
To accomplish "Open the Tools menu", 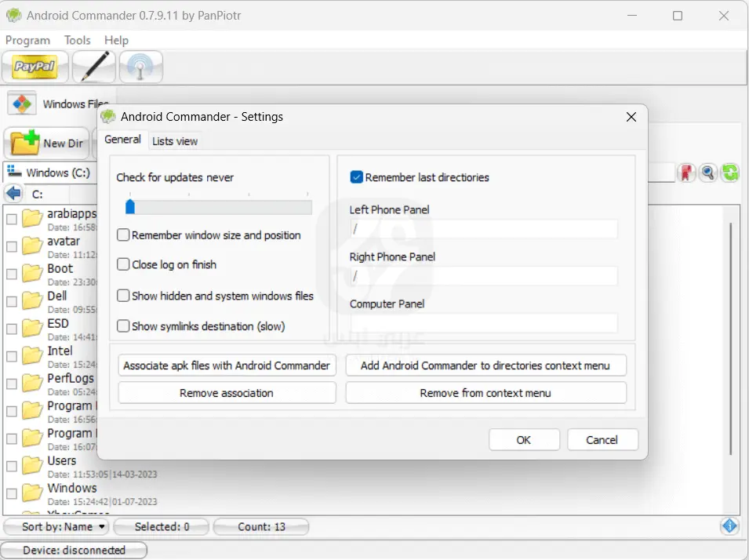I will tap(77, 40).
